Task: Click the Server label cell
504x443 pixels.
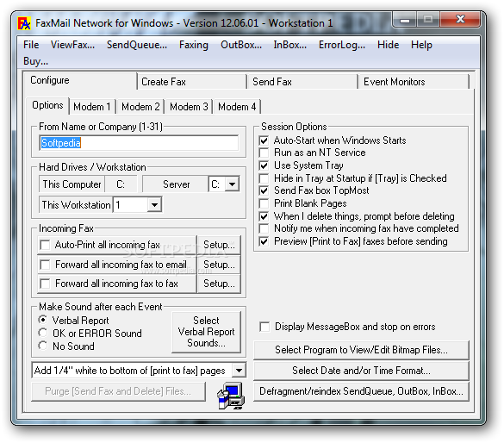Action: point(176,184)
